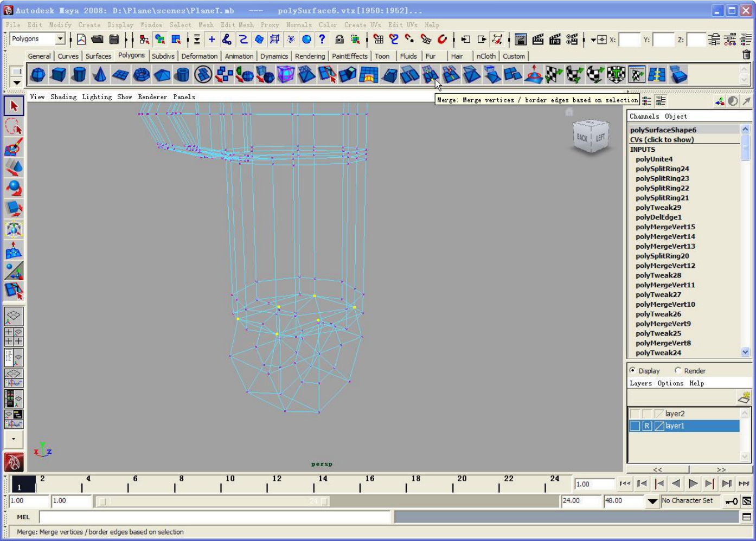Create a new scene from status line
This screenshot has height=541, width=756.
(81, 39)
